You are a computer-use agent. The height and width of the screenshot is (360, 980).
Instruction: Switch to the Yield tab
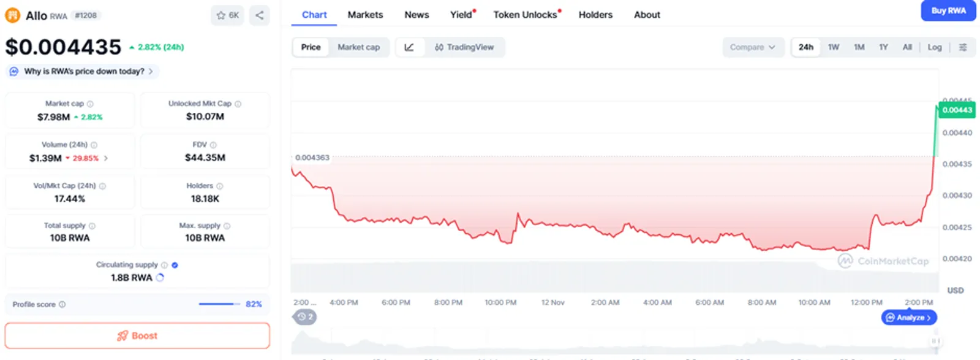point(462,15)
